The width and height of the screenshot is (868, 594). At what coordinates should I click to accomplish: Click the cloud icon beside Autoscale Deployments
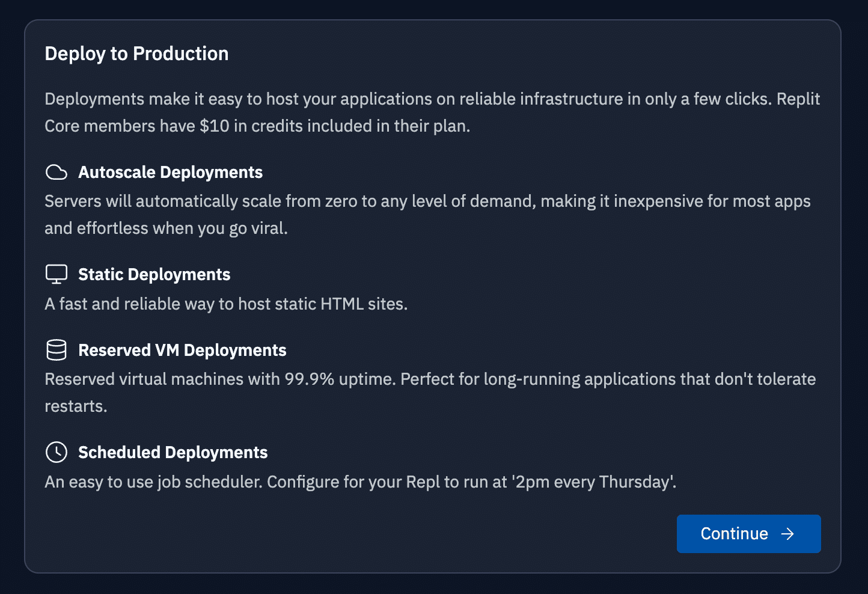click(57, 173)
